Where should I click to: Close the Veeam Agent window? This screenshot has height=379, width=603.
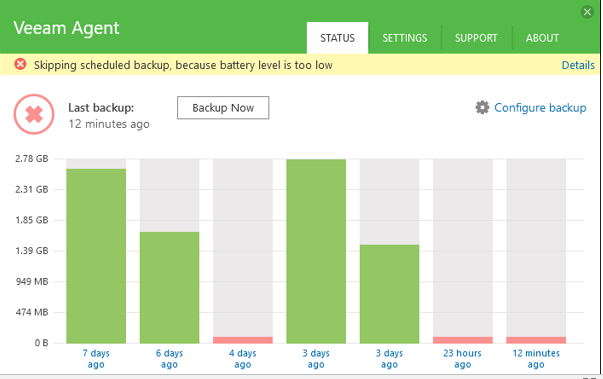[587, 12]
